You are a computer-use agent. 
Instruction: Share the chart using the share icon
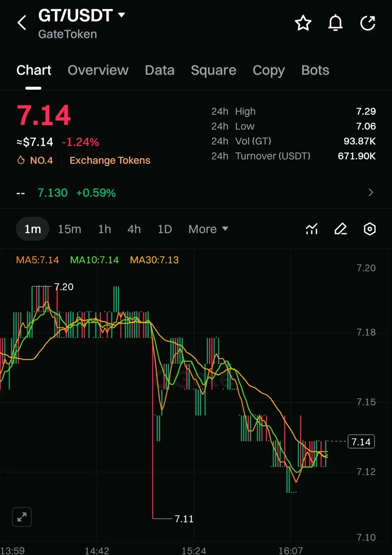[x=368, y=23]
